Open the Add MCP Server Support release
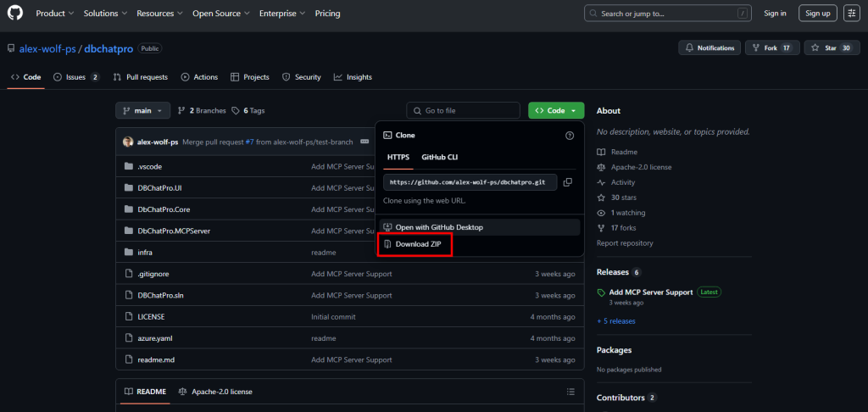Viewport: 868px width, 412px height. (x=650, y=292)
